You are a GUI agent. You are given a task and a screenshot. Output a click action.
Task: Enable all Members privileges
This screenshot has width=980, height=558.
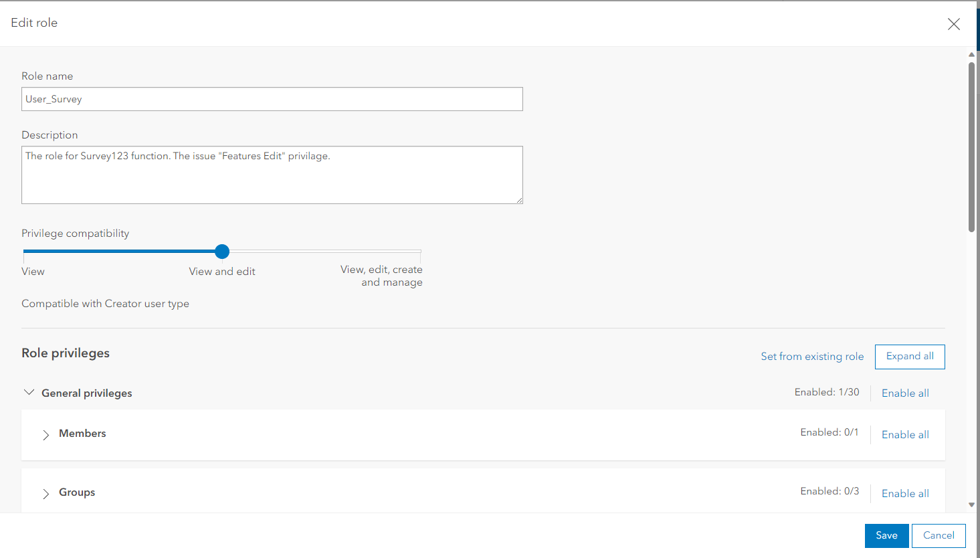click(x=905, y=434)
